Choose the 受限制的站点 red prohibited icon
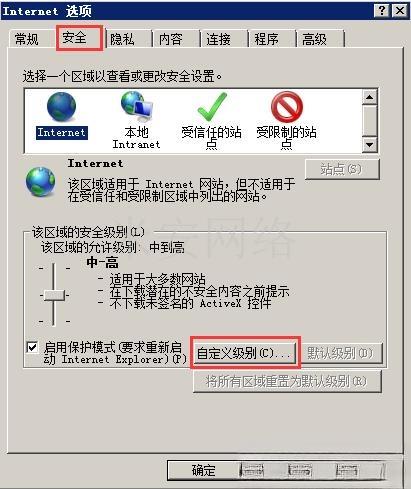This screenshot has width=411, height=489. click(286, 107)
